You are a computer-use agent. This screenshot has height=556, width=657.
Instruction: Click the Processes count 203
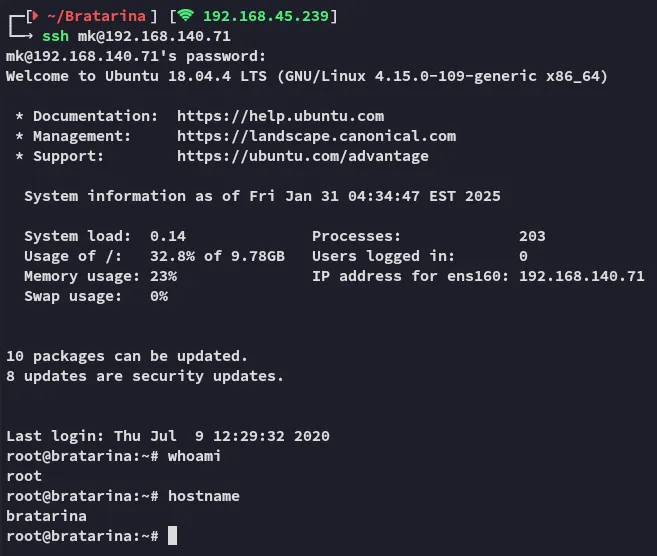pyautogui.click(x=532, y=236)
